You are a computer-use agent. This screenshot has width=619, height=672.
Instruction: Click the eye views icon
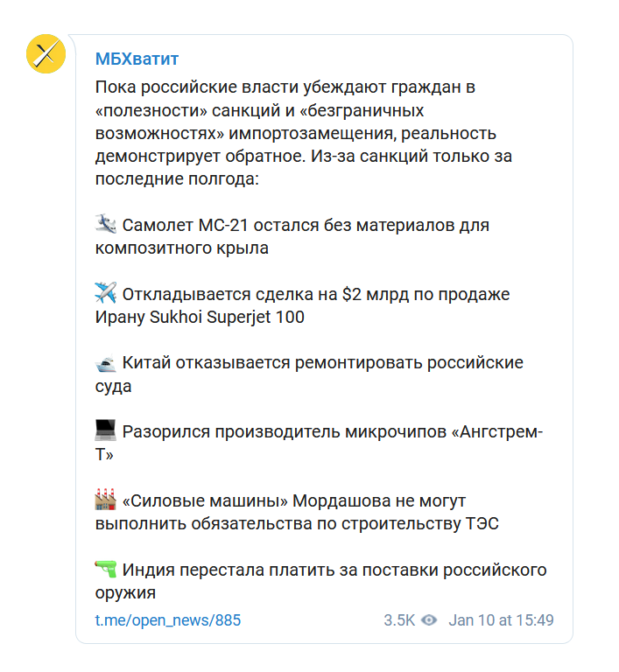click(x=429, y=620)
